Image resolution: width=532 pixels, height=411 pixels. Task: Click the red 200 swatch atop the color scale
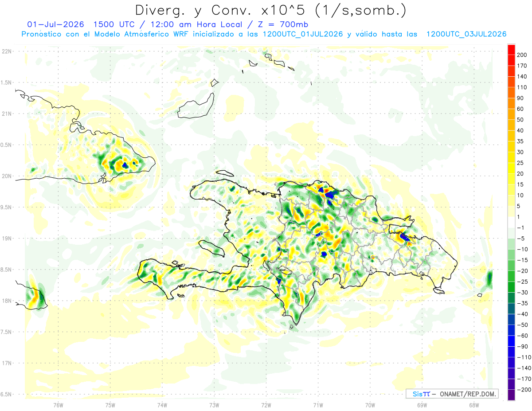(x=511, y=50)
